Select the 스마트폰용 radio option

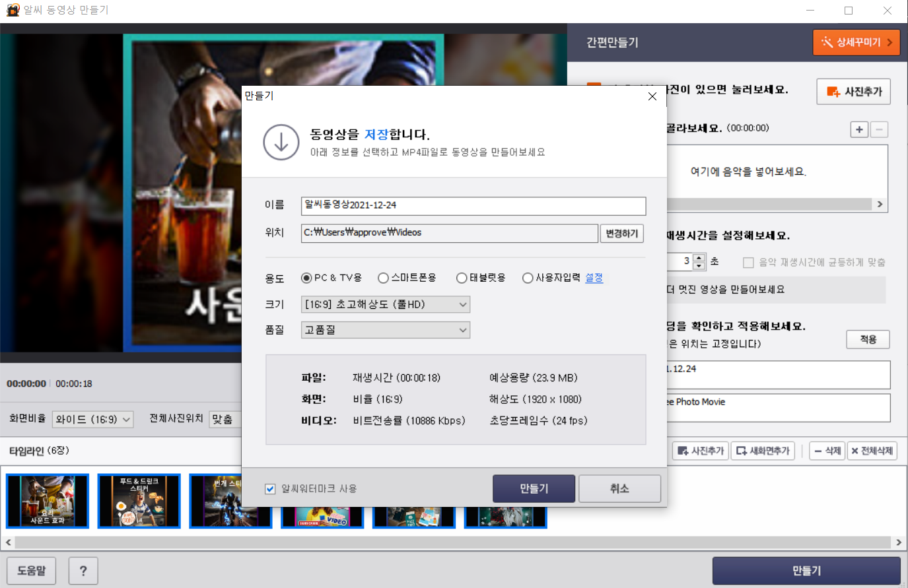pos(407,278)
